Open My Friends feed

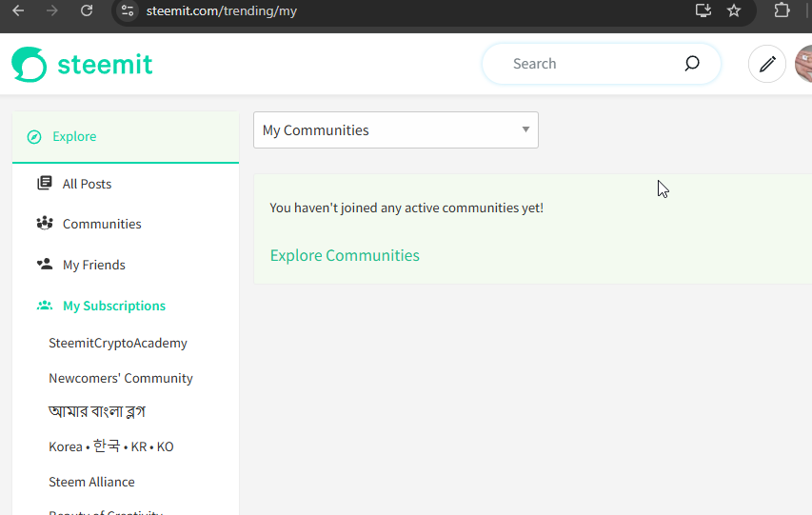[93, 265]
